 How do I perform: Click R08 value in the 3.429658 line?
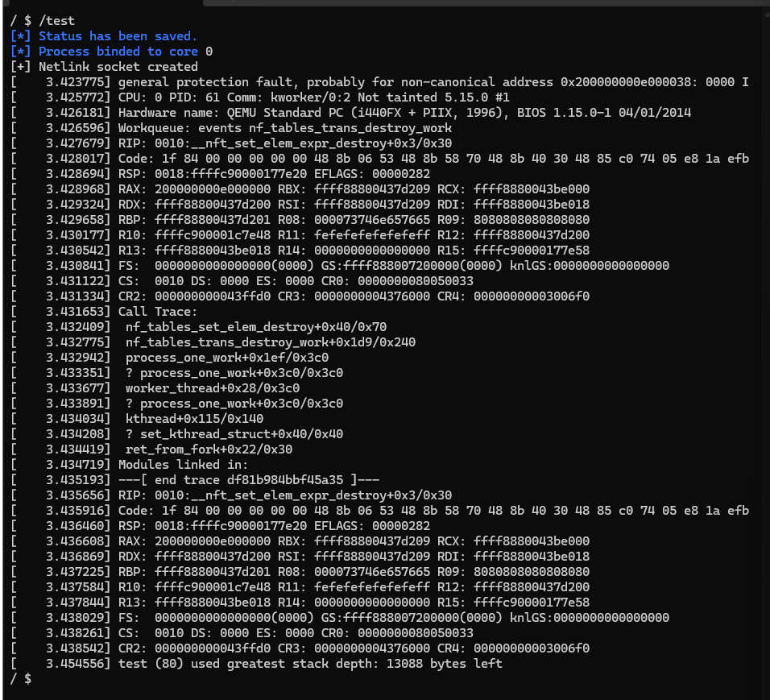click(372, 220)
